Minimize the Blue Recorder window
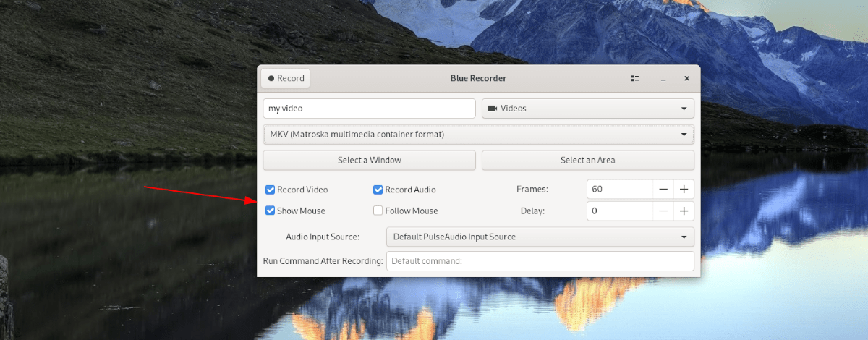868x340 pixels. (x=663, y=78)
